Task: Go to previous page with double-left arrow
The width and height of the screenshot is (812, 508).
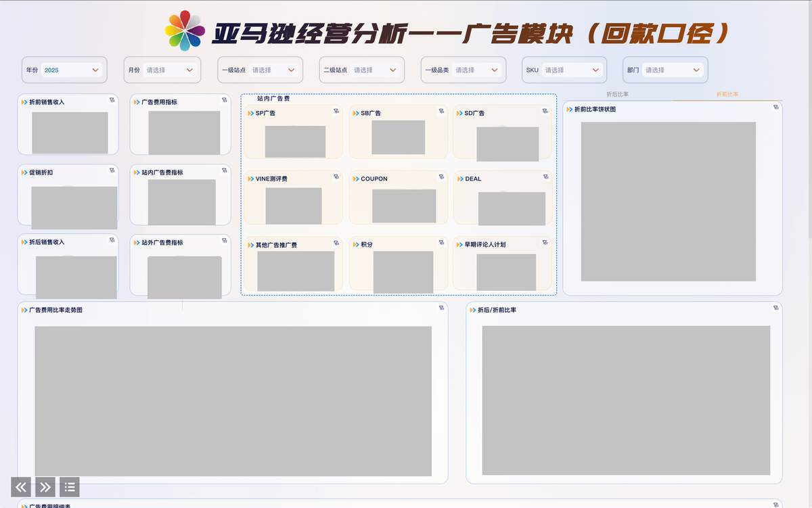Action: (x=21, y=486)
